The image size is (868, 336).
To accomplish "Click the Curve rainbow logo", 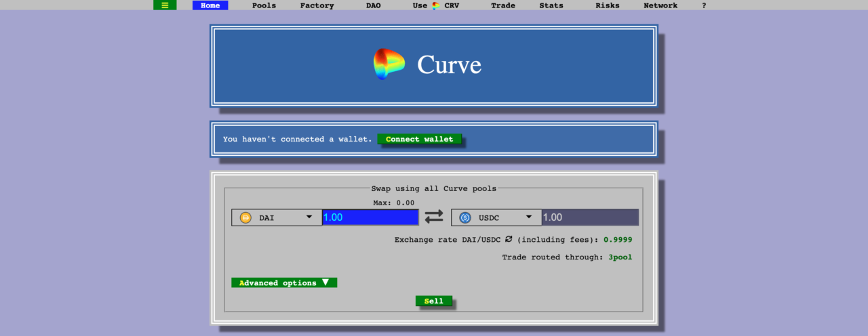I will (389, 64).
